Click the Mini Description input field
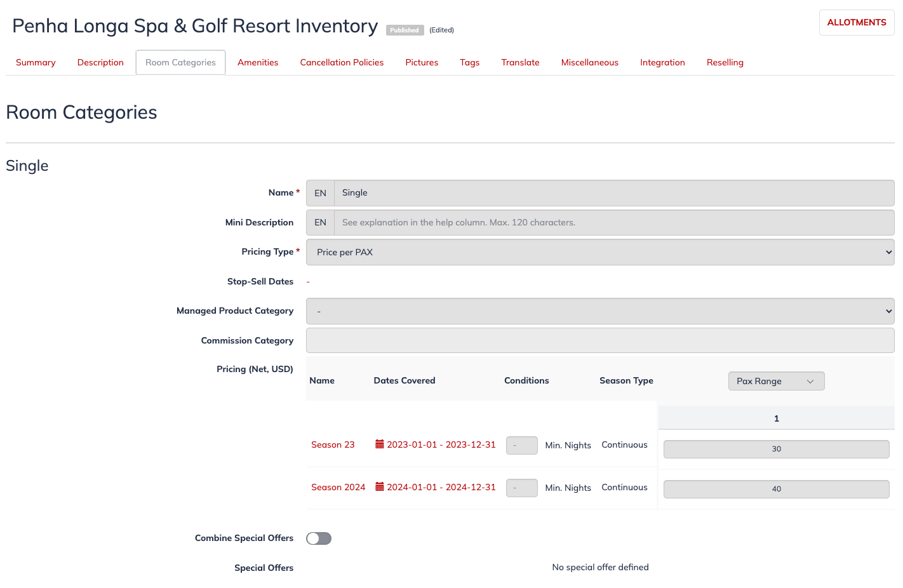Screen dimensions: 903x588 (614, 223)
